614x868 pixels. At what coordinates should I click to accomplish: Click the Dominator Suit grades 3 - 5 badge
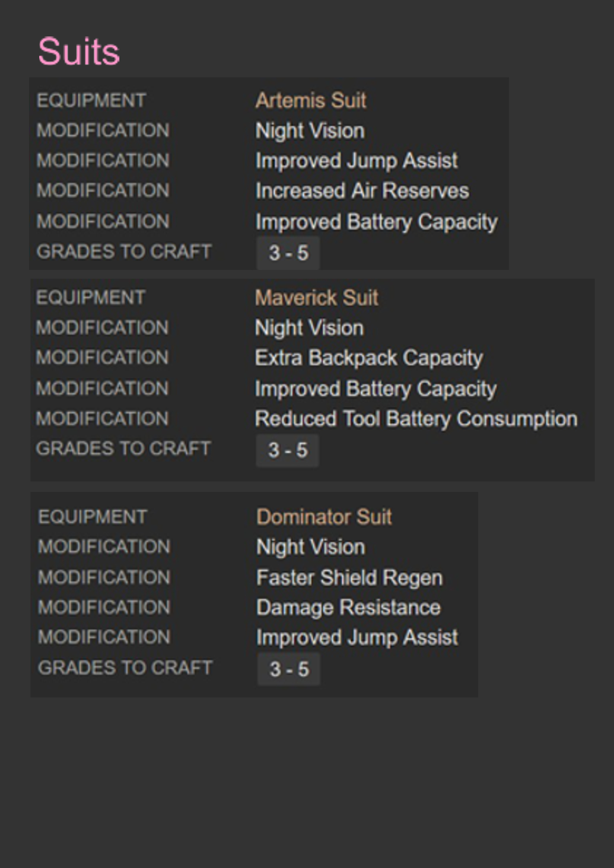click(x=289, y=669)
